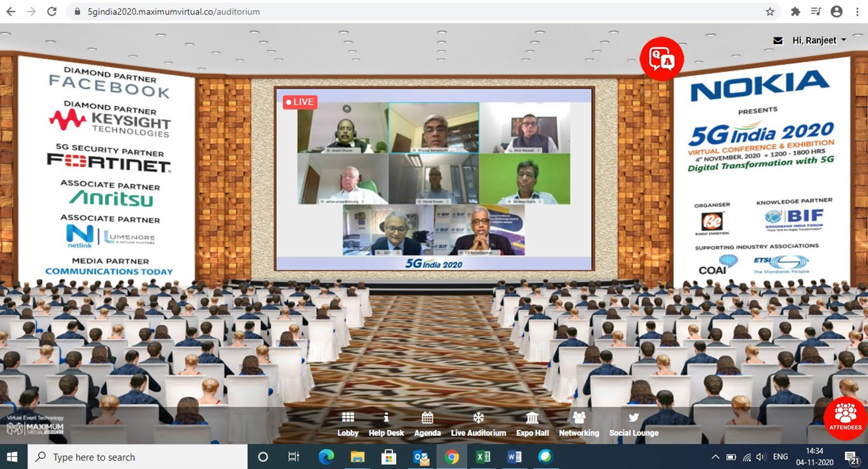Open the Windows Start menu

(12, 457)
